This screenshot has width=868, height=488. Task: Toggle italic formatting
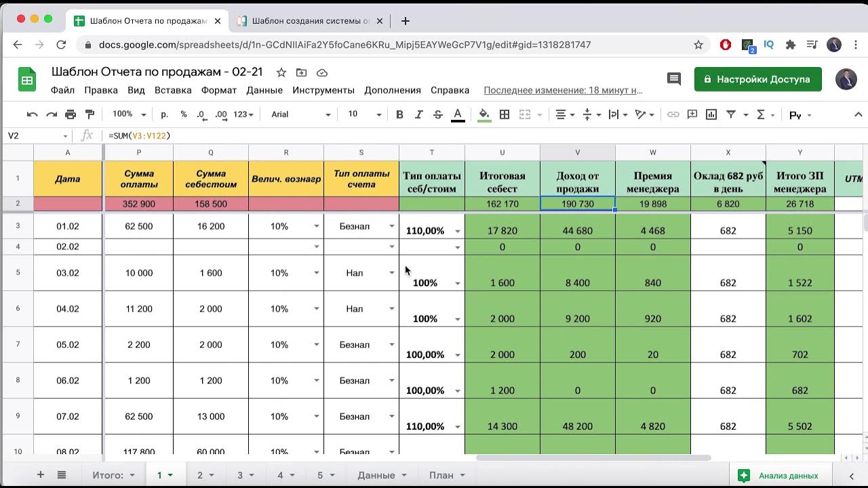(x=419, y=115)
